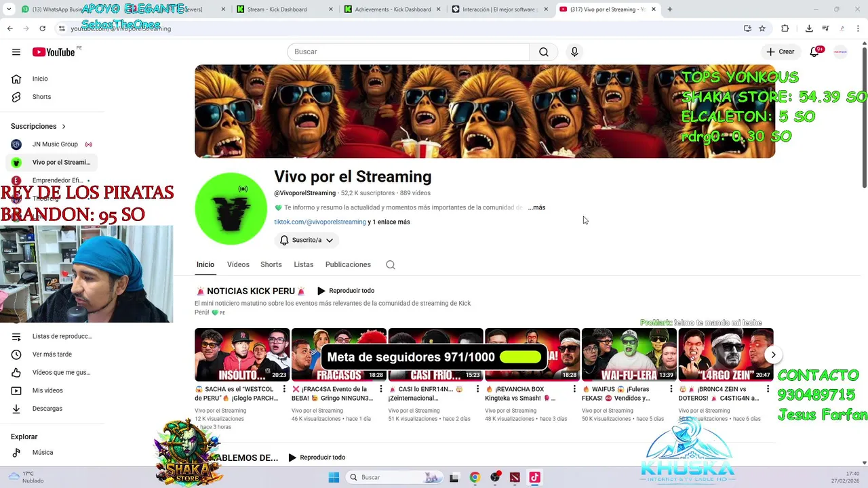Open the browser extensions puzzle icon
The height and width of the screenshot is (488, 868).
pyautogui.click(x=785, y=28)
